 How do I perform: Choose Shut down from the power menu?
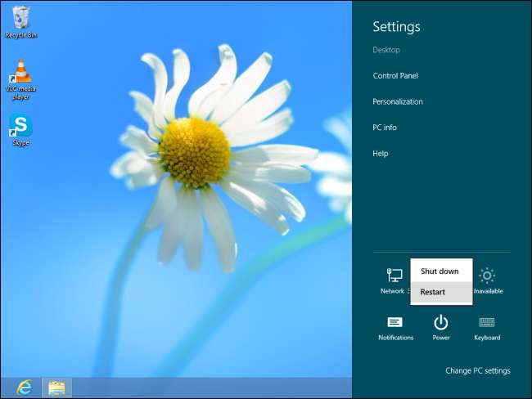pos(441,271)
